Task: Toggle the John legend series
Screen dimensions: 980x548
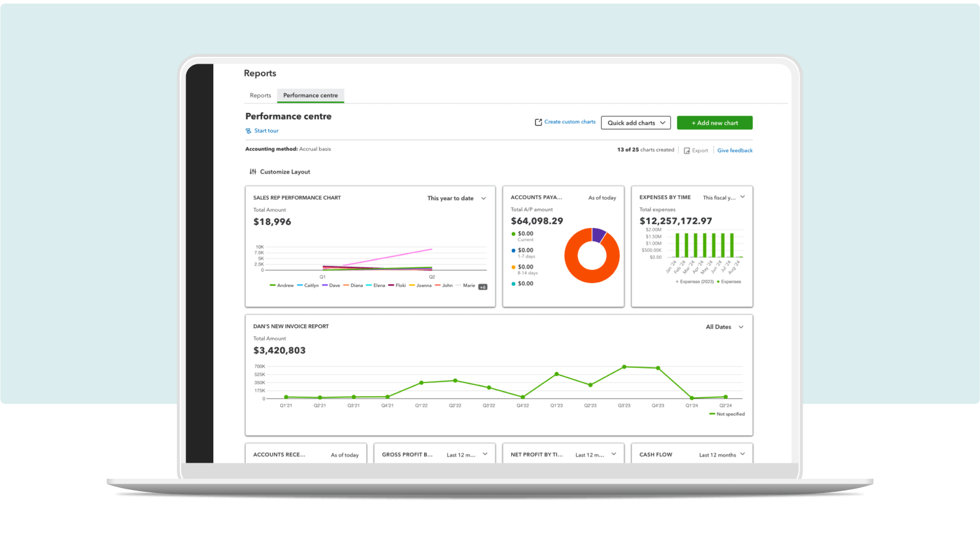Action: tap(444, 285)
